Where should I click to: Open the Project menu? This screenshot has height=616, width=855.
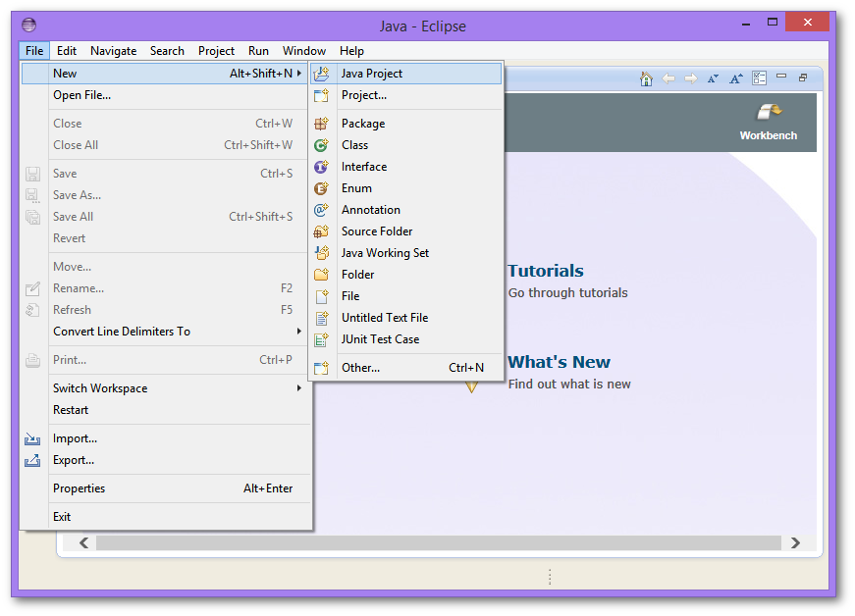(x=216, y=51)
